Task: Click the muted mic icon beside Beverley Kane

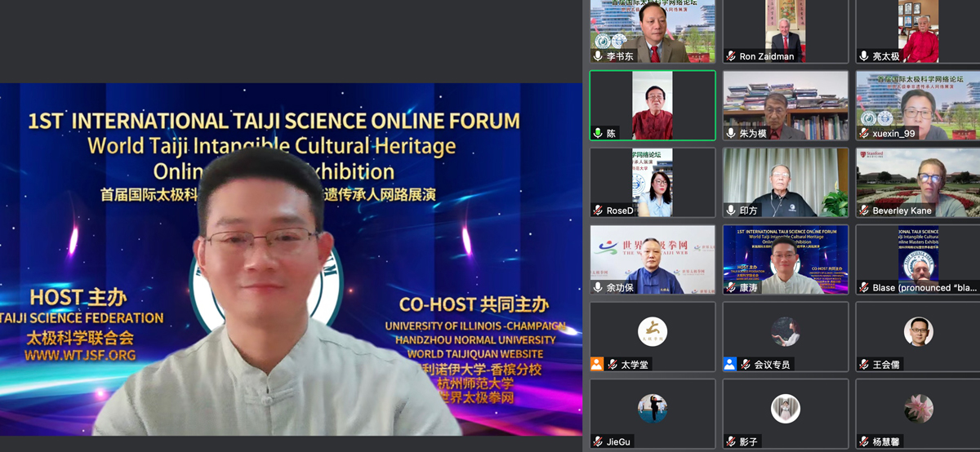Action: (864, 210)
